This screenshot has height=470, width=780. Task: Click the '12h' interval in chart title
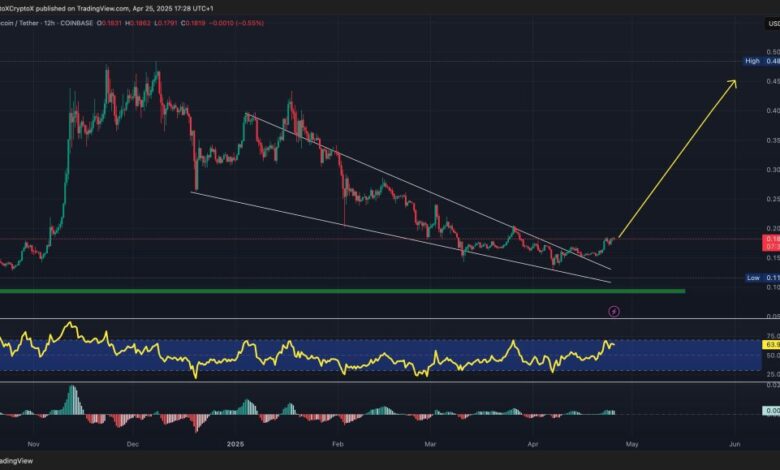[49, 23]
